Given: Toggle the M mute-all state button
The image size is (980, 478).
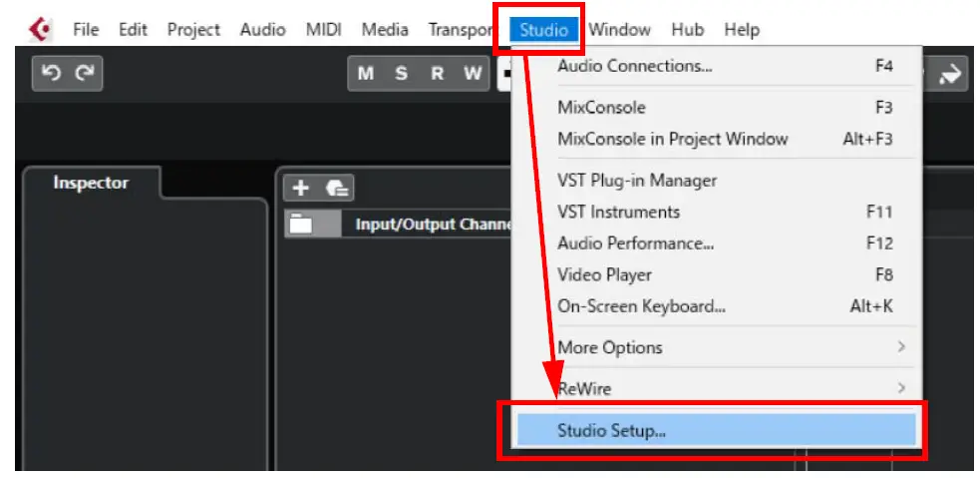Looking at the screenshot, I should (365, 74).
